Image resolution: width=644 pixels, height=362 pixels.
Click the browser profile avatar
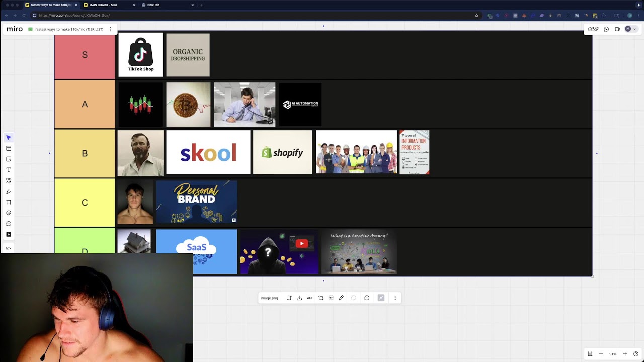click(629, 15)
